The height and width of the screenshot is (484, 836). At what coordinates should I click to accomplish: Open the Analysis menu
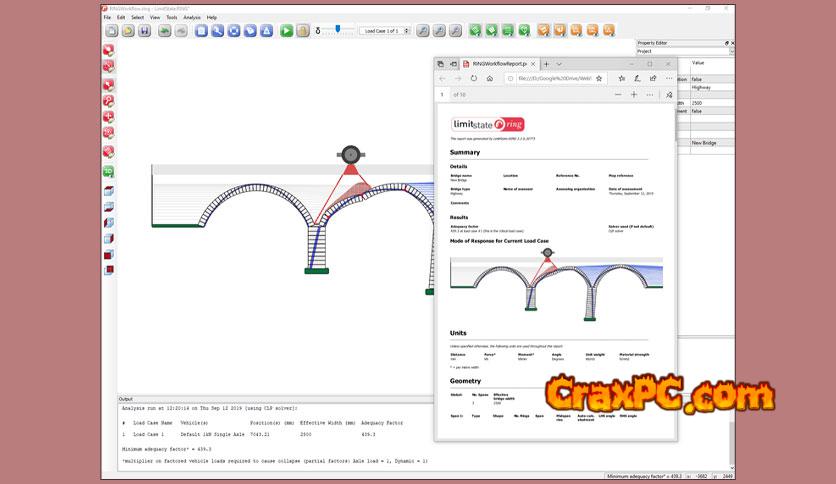191,17
